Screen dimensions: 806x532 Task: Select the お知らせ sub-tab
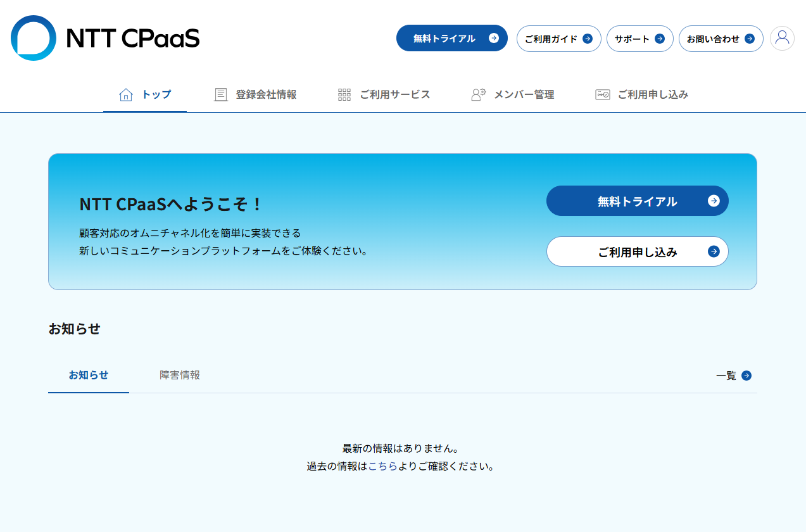89,375
